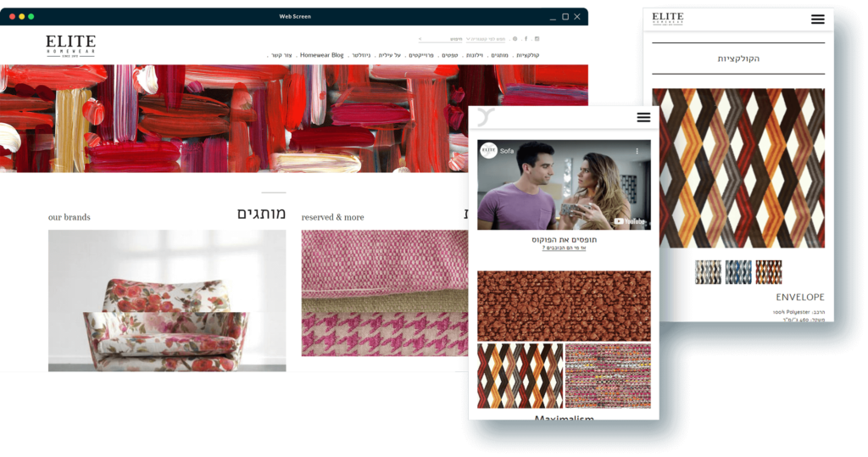The height and width of the screenshot is (457, 868).
Task: Click the Facebook icon in the desktop header
Action: tap(526, 39)
